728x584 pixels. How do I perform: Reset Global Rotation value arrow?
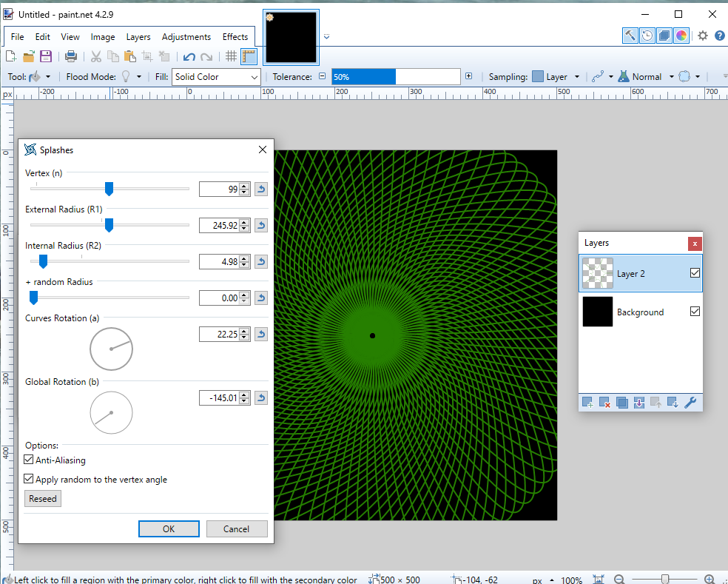pyautogui.click(x=261, y=397)
